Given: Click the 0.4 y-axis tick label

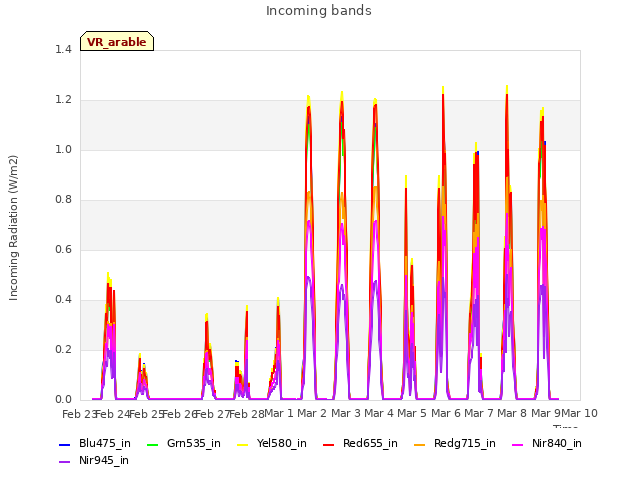Looking at the screenshot, I should click(x=63, y=300).
